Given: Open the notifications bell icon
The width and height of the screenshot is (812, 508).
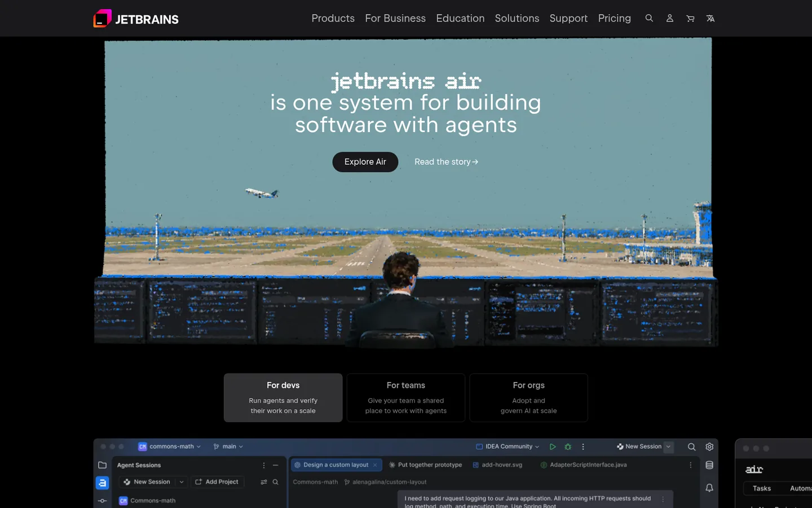Looking at the screenshot, I should coord(709,488).
